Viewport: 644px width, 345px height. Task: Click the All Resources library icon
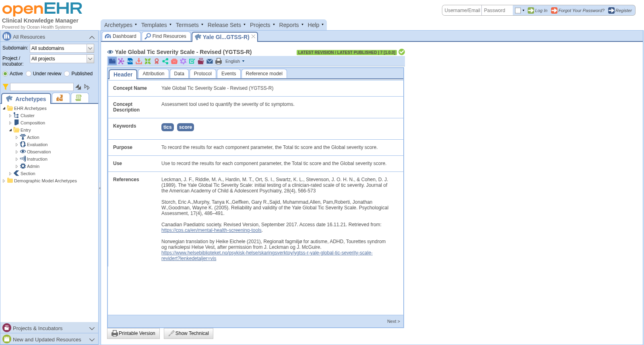(7, 36)
